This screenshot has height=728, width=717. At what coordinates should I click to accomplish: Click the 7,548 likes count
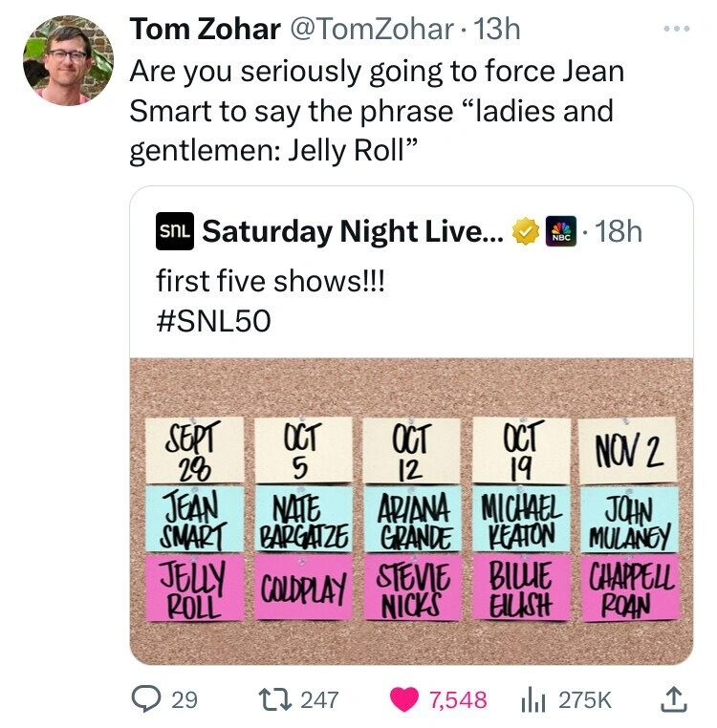coord(460,699)
